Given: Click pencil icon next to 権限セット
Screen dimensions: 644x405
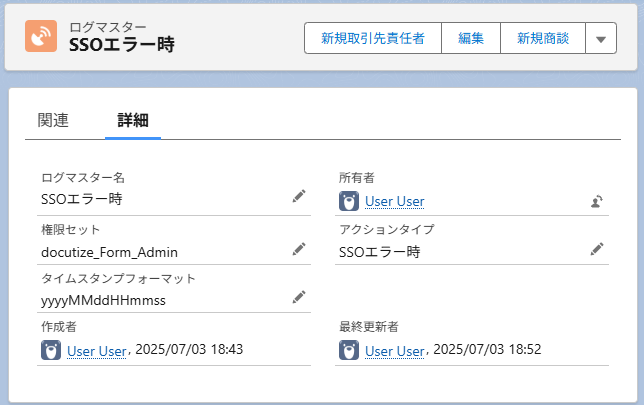Looking at the screenshot, I should (x=298, y=248).
